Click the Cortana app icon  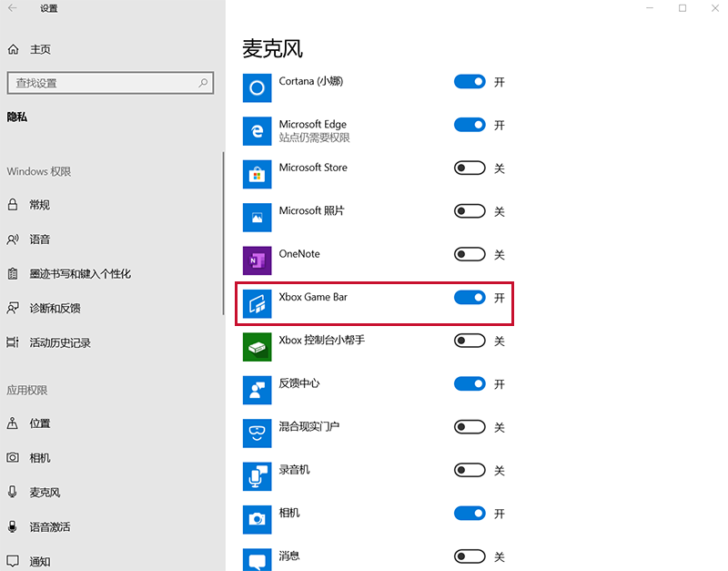click(258, 87)
